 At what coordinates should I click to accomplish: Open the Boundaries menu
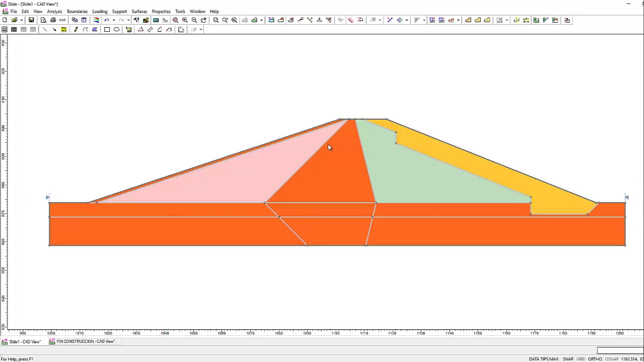[77, 11]
